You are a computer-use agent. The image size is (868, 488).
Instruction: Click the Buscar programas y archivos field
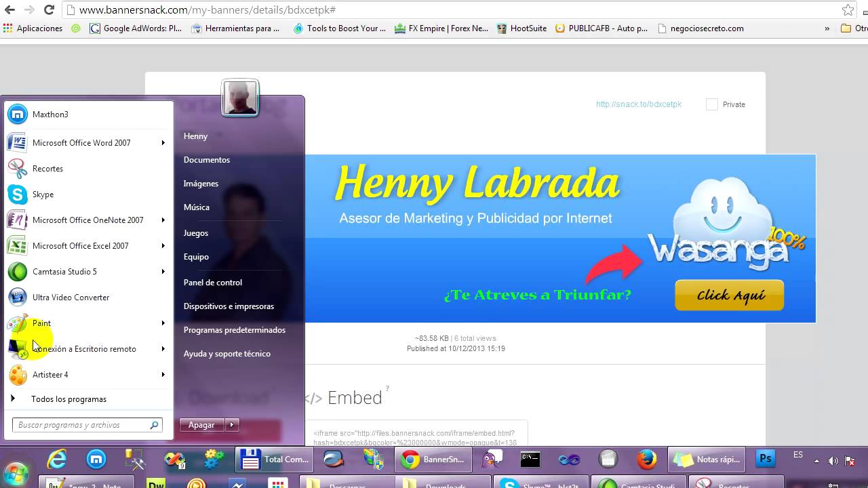(87, 425)
